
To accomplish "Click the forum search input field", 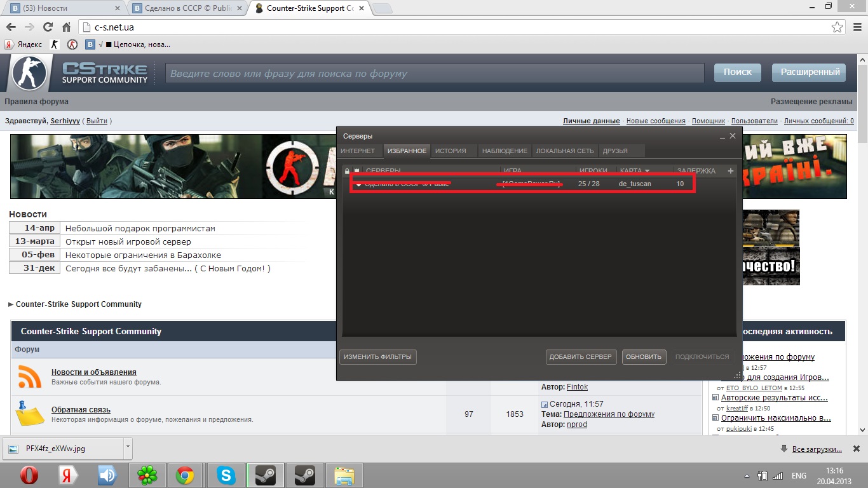I will tap(435, 73).
